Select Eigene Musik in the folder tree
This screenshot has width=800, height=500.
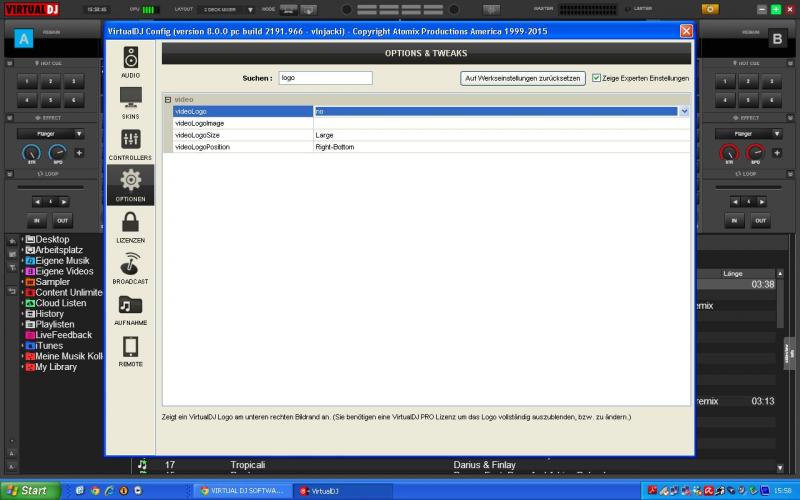pyautogui.click(x=62, y=261)
